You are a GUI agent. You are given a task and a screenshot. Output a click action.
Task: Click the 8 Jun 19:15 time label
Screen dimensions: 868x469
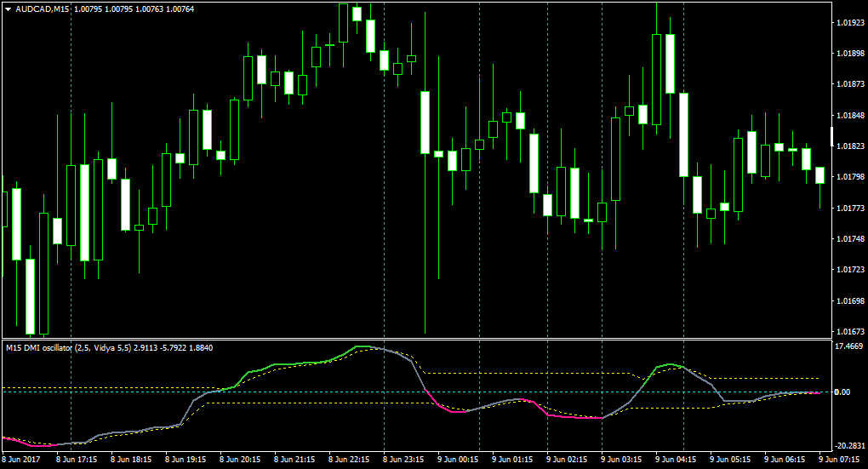(x=186, y=459)
